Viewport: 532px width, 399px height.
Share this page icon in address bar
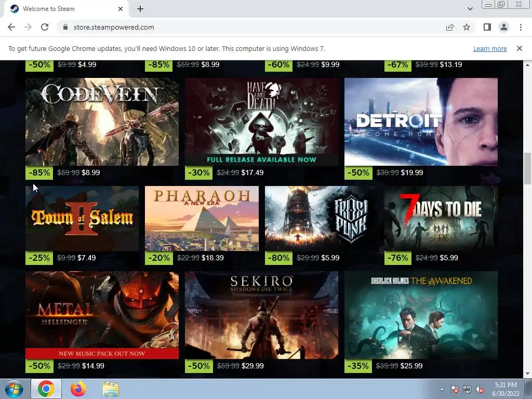pyautogui.click(x=450, y=27)
